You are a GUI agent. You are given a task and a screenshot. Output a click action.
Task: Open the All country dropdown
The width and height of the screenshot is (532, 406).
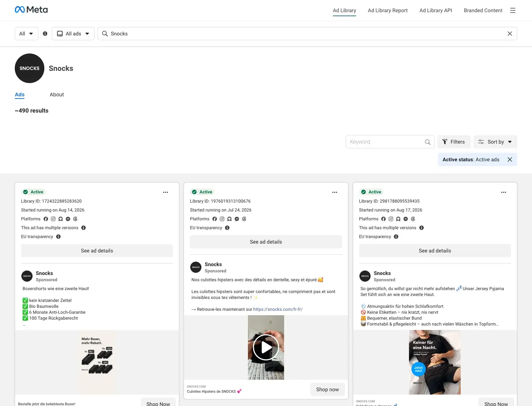27,34
